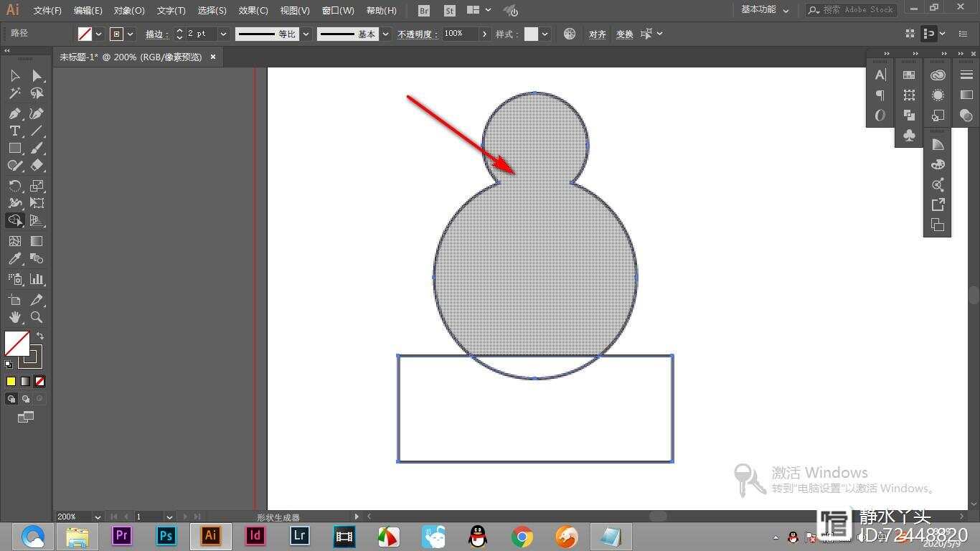The image size is (980, 551).
Task: Select the Direct Selection tool
Action: [37, 76]
